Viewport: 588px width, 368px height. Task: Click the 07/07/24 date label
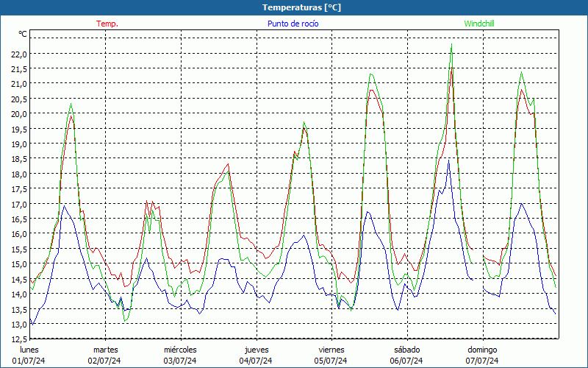tap(482, 361)
